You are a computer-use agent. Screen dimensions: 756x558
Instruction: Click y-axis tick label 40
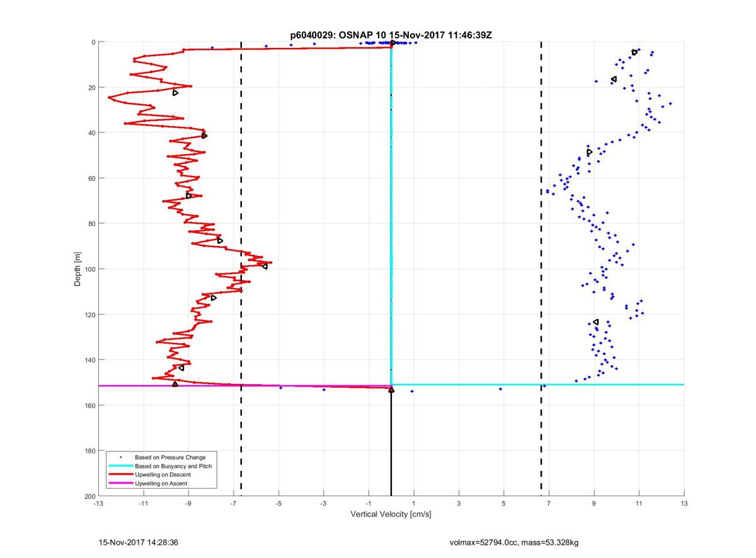click(x=91, y=133)
